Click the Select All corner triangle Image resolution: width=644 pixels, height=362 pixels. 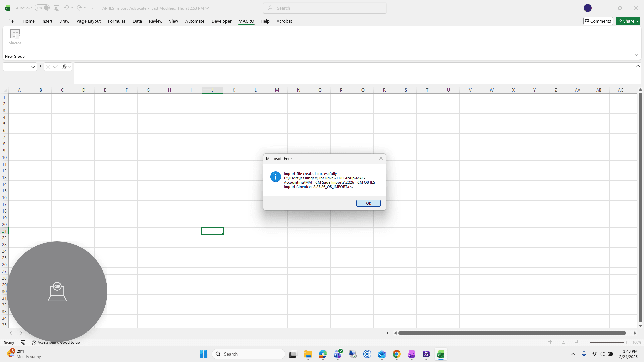(x=5, y=90)
